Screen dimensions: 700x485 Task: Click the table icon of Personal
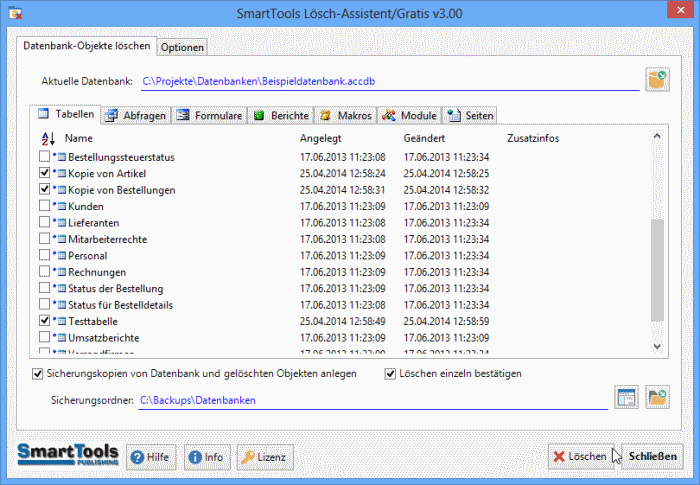tap(62, 255)
